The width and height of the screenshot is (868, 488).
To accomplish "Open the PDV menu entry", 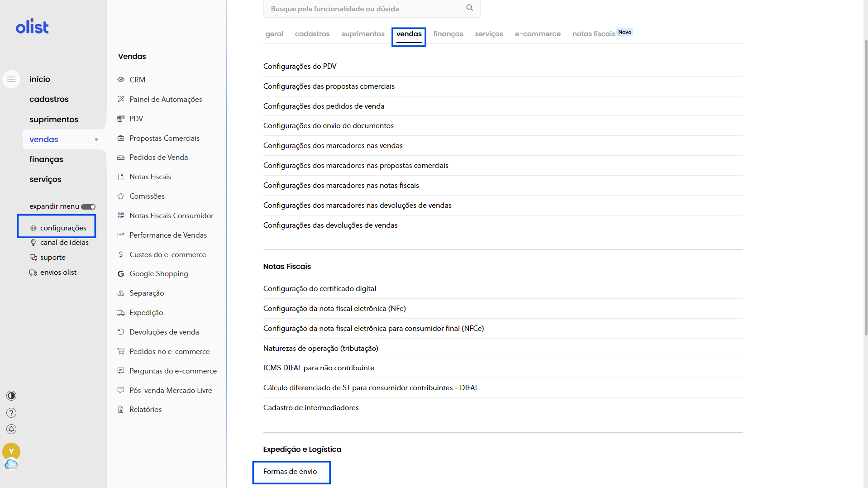I will pos(136,119).
